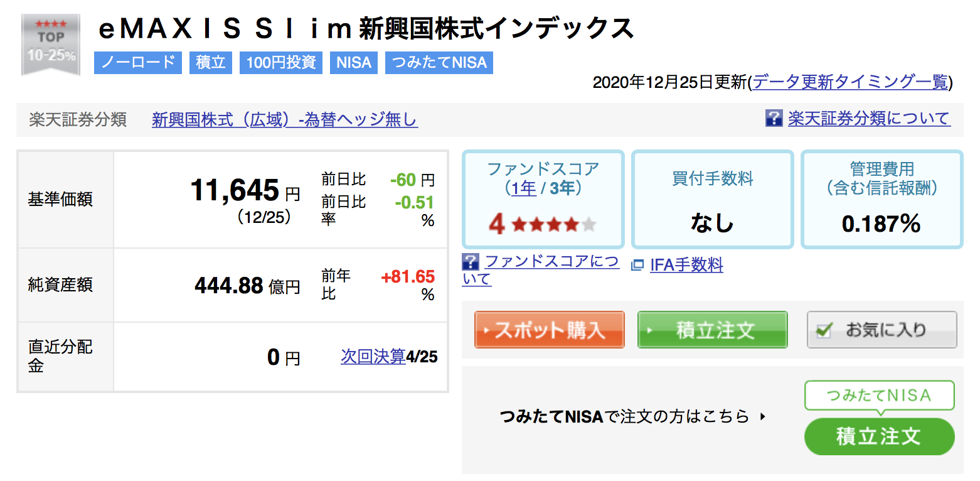This screenshot has height=481, width=980.
Task: Select the 積立 tag
Action: pyautogui.click(x=210, y=63)
